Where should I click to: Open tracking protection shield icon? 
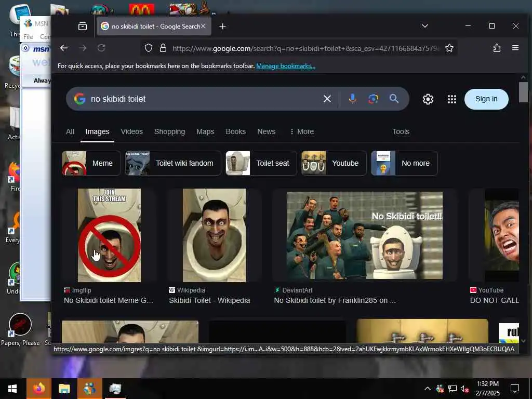(x=148, y=48)
